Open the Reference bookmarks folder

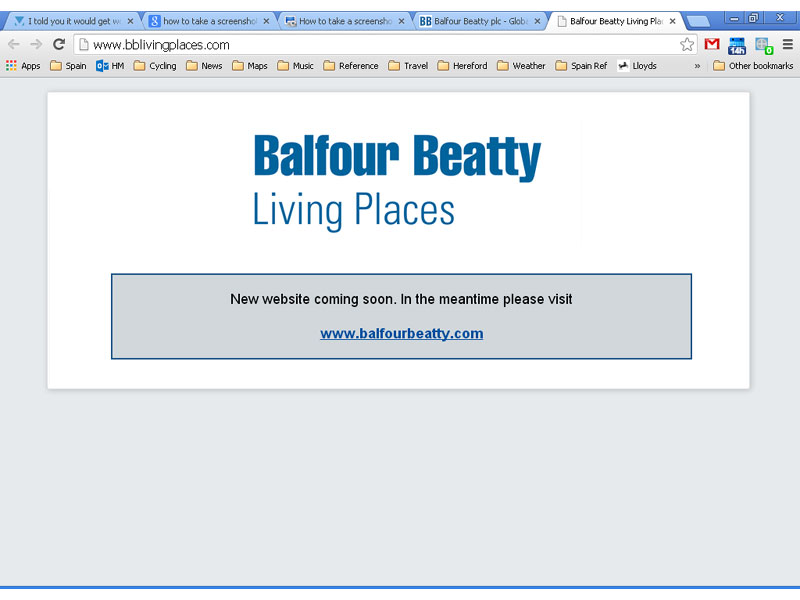tap(351, 66)
